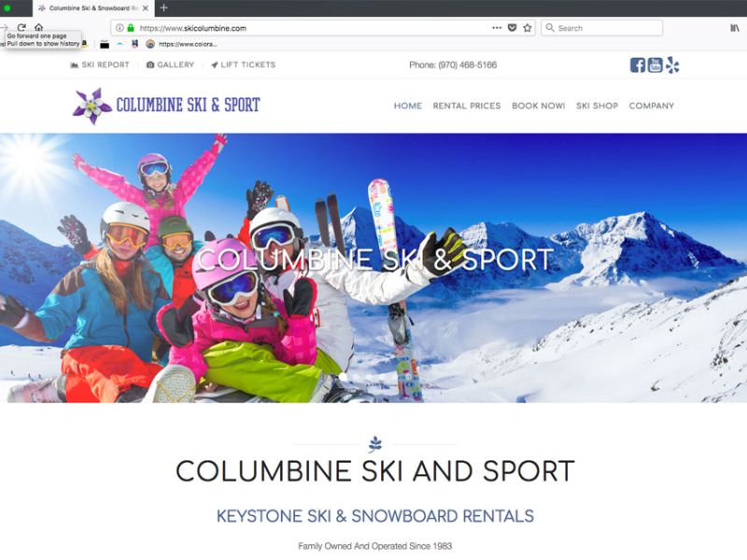Go to browser home icon

point(39,27)
